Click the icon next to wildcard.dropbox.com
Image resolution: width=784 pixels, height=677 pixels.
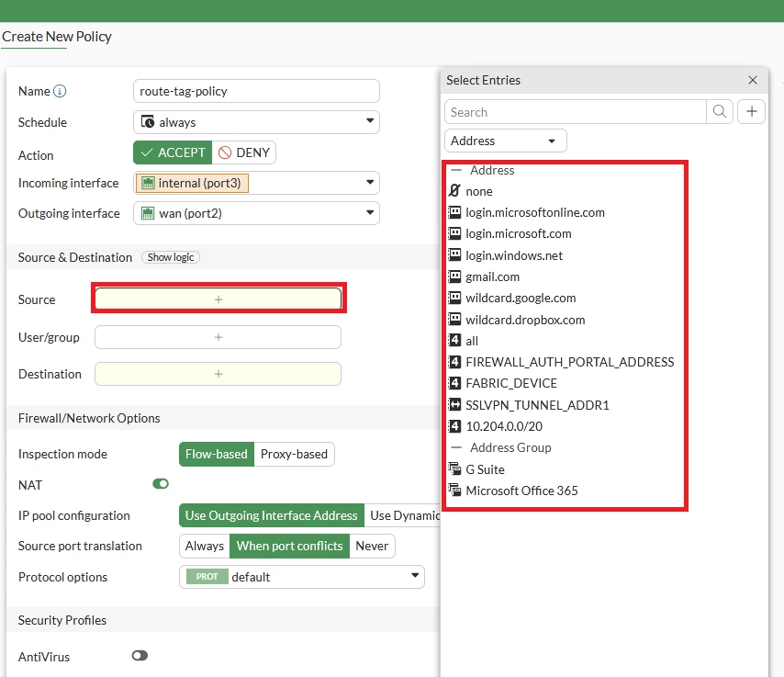coord(454,320)
